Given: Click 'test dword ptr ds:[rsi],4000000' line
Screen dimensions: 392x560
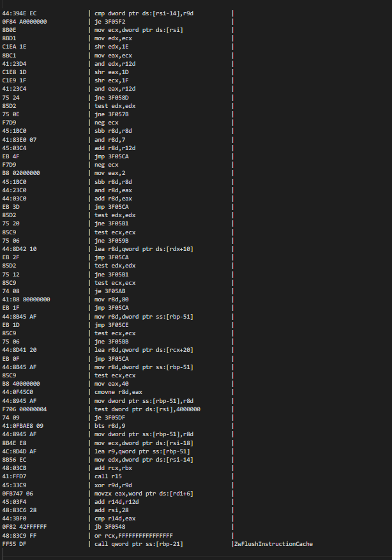Looking at the screenshot, I should tap(147, 409).
